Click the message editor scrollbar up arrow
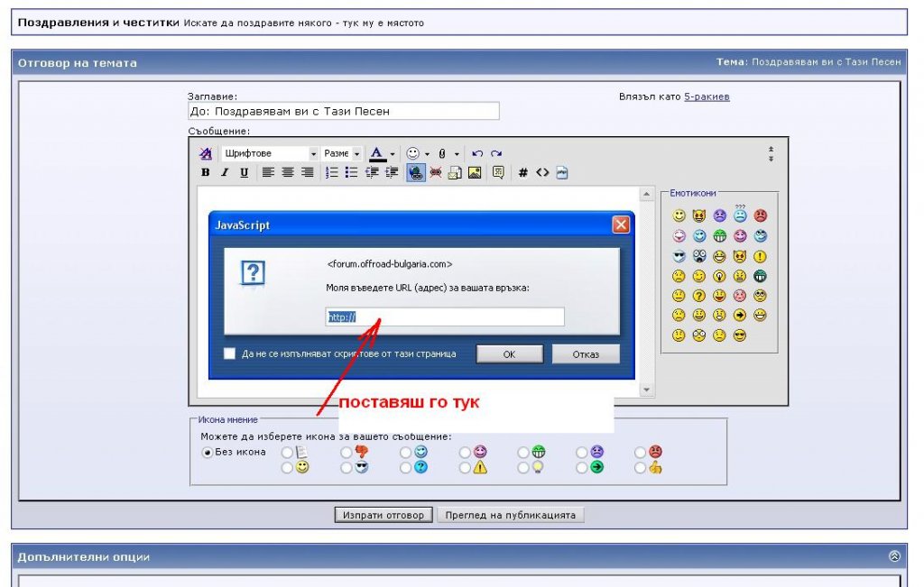Viewport: 924px width, 587px height. coord(646,194)
